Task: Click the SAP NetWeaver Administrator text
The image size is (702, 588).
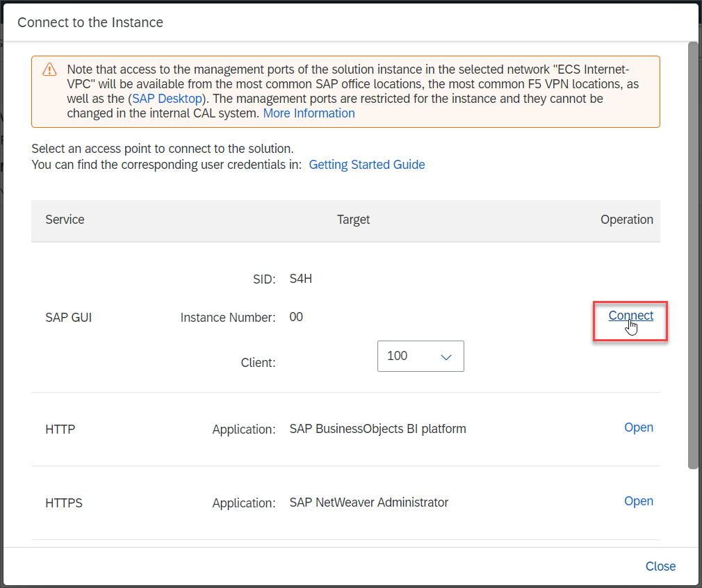Action: tap(368, 503)
